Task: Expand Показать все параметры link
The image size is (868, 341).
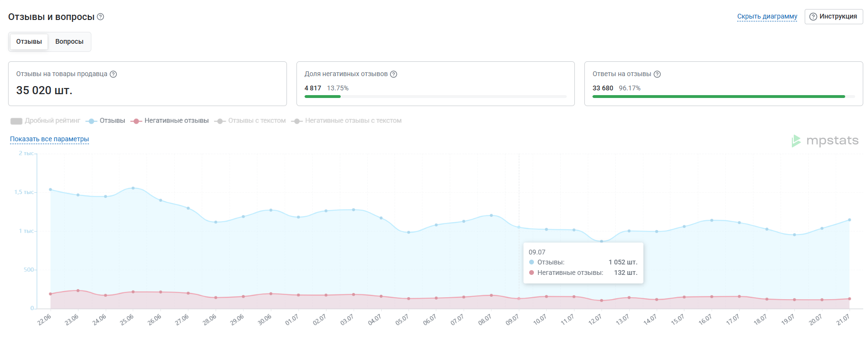Action: pos(49,139)
